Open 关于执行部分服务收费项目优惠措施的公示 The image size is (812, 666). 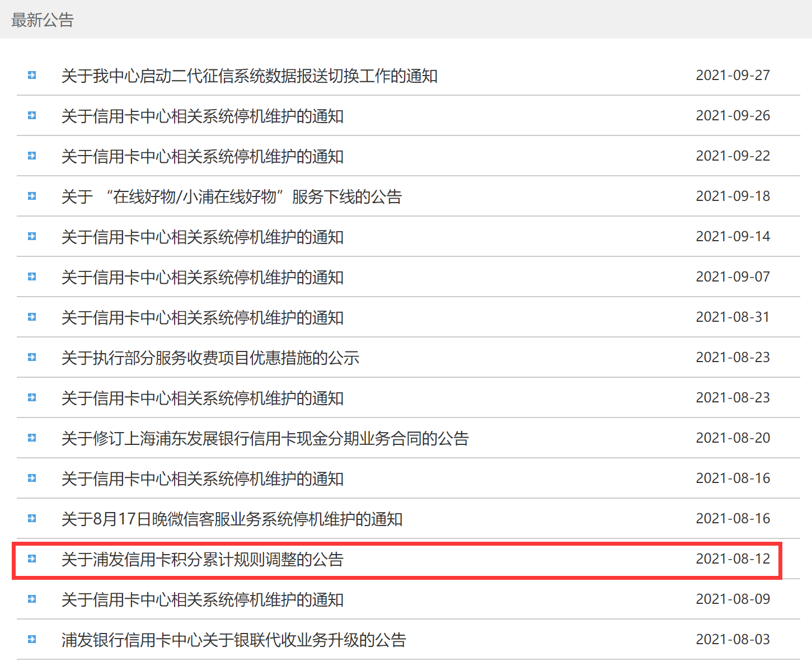[210, 358]
